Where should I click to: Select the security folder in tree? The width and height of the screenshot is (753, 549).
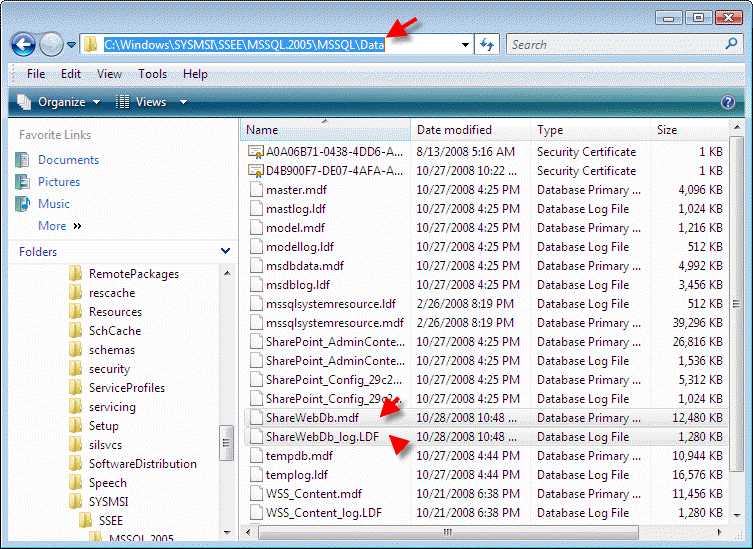tap(109, 369)
